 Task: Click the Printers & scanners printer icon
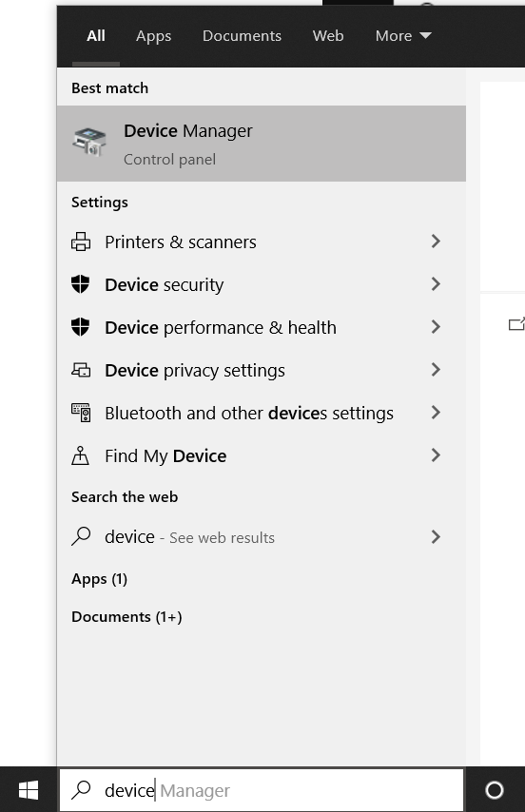point(81,242)
